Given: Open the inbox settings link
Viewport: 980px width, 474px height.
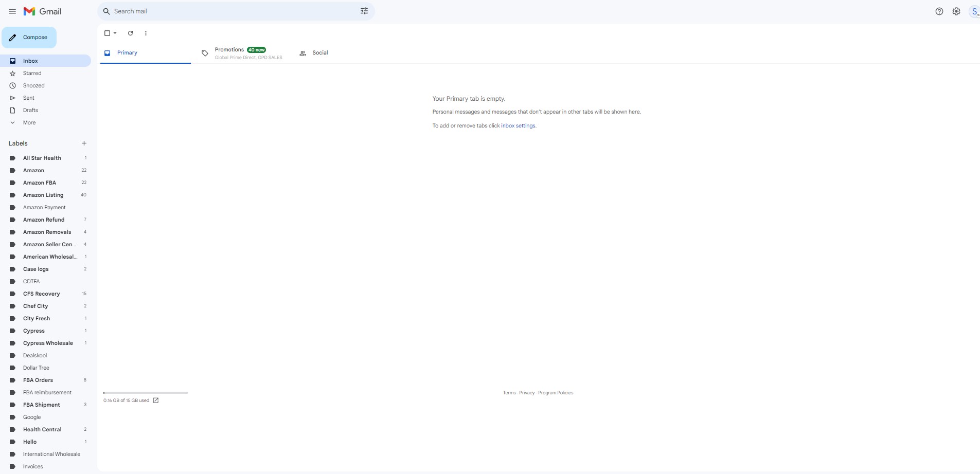Looking at the screenshot, I should coord(518,126).
